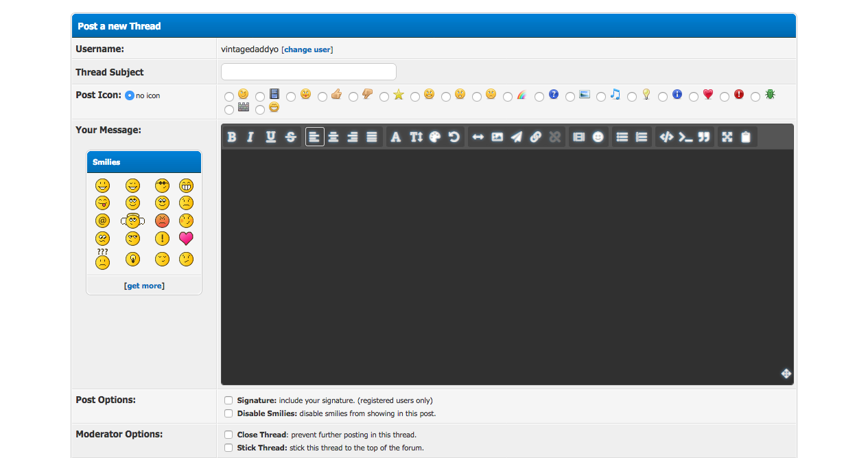Enable the Signature checkbox

[228, 400]
